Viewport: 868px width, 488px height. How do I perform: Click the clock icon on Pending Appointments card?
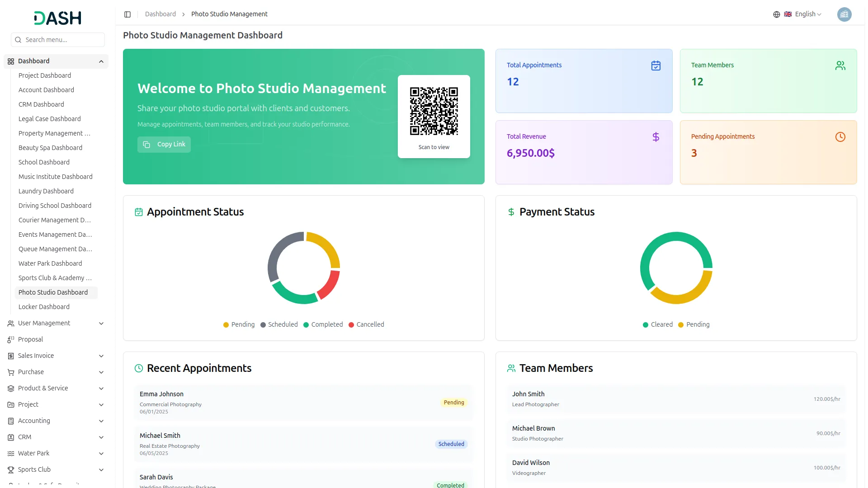point(840,137)
